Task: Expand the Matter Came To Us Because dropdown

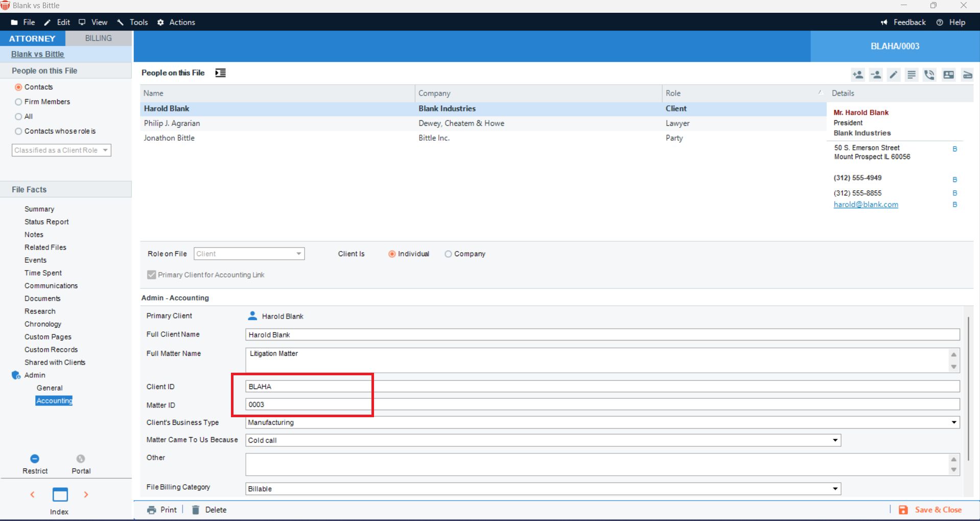Action: tap(835, 440)
